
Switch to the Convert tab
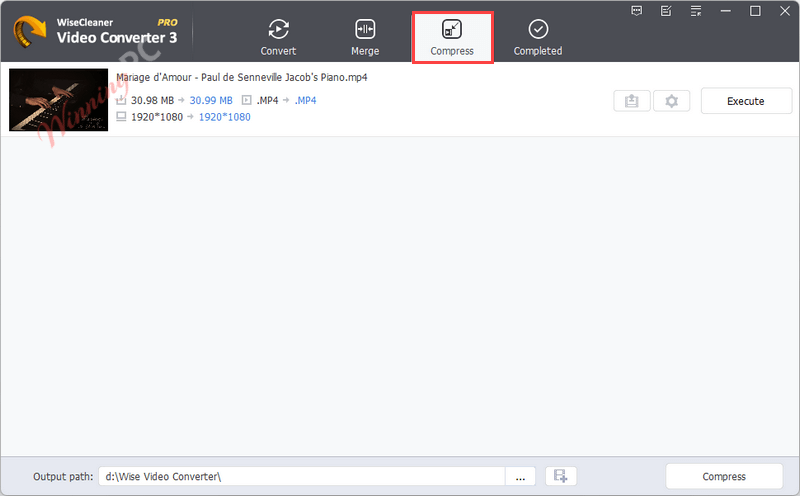(x=278, y=37)
